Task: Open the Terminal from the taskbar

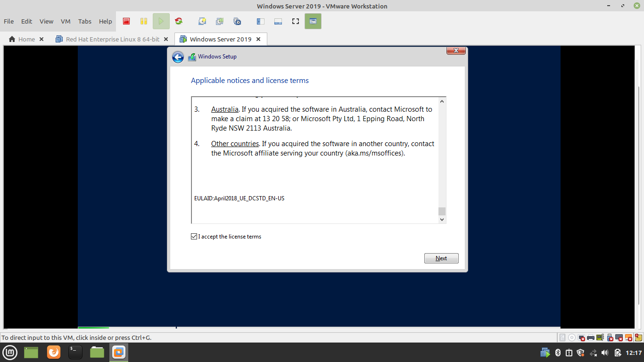Action: pos(75,352)
